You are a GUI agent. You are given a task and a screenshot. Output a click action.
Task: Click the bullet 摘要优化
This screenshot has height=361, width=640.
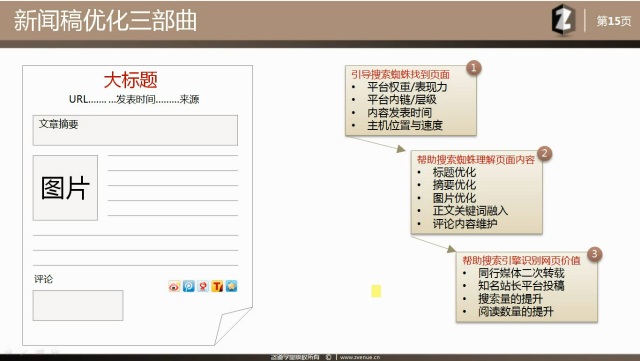tap(454, 185)
